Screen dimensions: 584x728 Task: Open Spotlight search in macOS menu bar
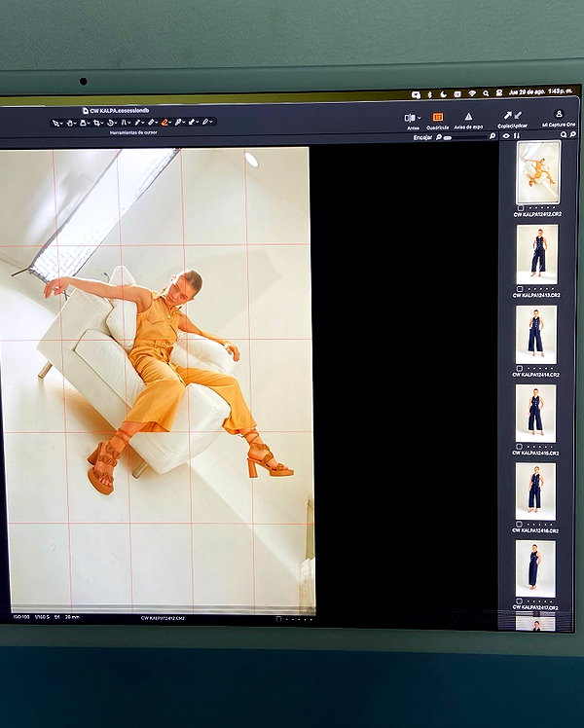[x=486, y=93]
